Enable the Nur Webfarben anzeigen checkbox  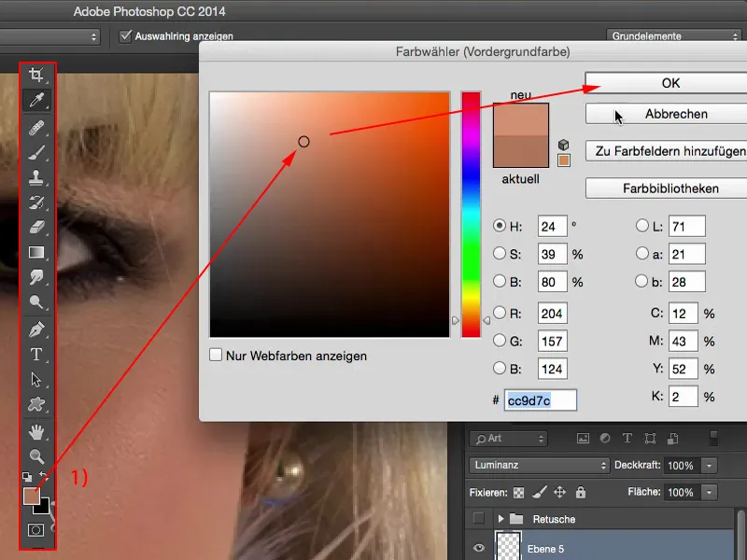tap(216, 355)
